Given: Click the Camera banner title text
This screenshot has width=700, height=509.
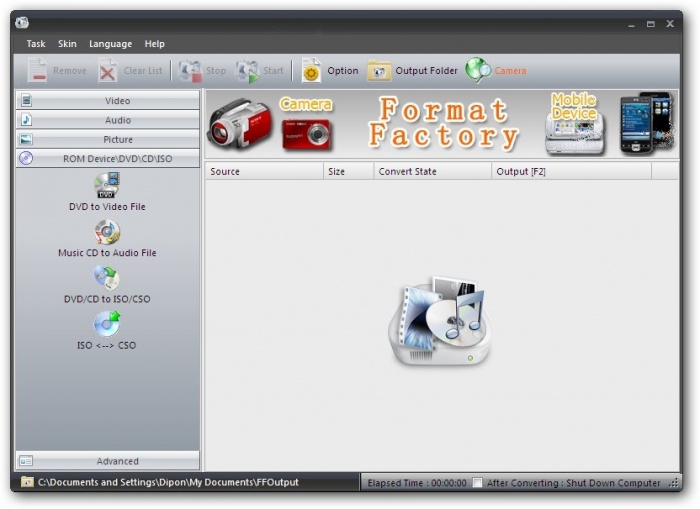Looking at the screenshot, I should (306, 104).
